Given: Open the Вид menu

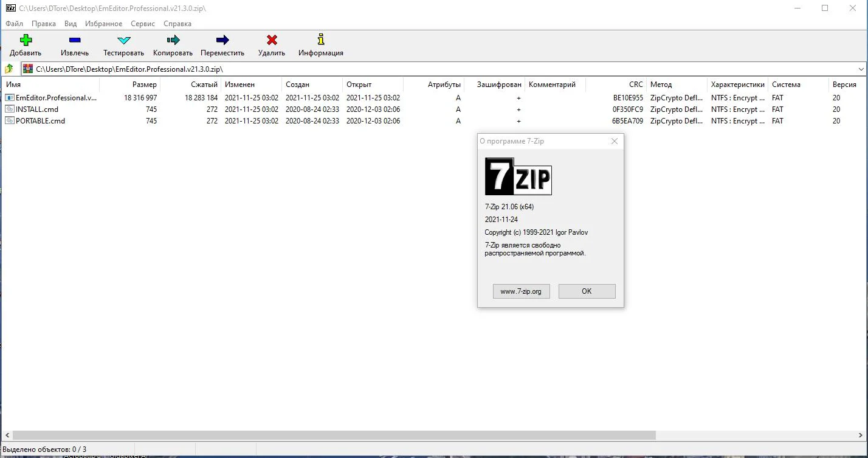Looking at the screenshot, I should click(71, 23).
